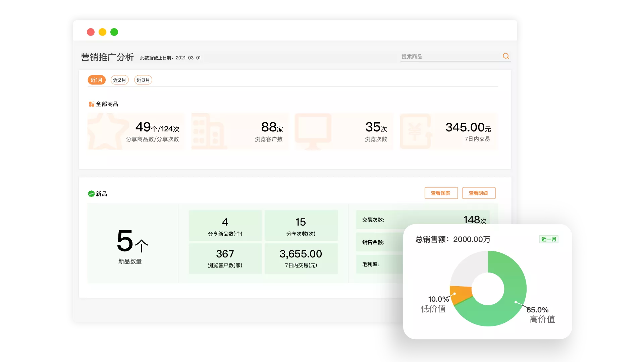Screen dimensions: 644x362
Task: Switch to the 近2月 tab
Action: click(120, 80)
